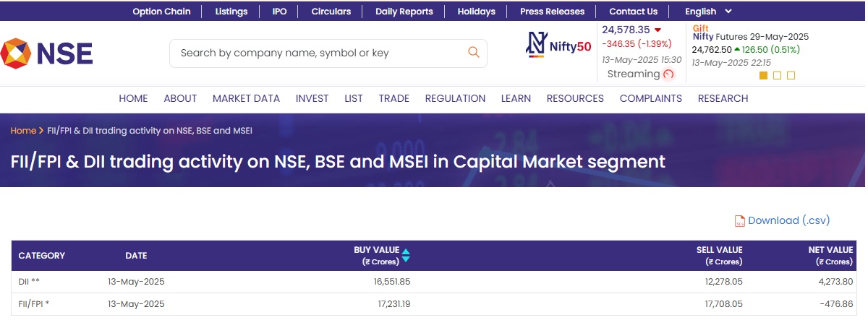Open Contact Us link
868x320 pixels.
[x=634, y=12]
